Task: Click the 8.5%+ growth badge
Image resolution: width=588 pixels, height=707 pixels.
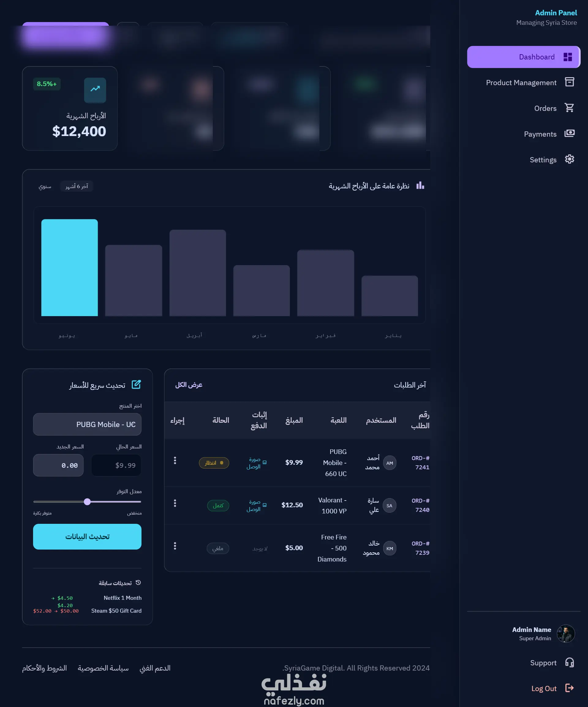Action: 47,84
